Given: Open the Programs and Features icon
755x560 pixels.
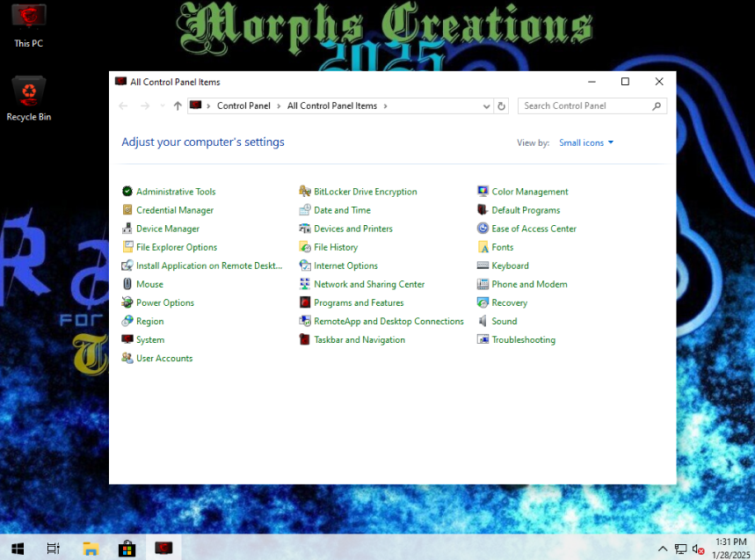Looking at the screenshot, I should 305,302.
